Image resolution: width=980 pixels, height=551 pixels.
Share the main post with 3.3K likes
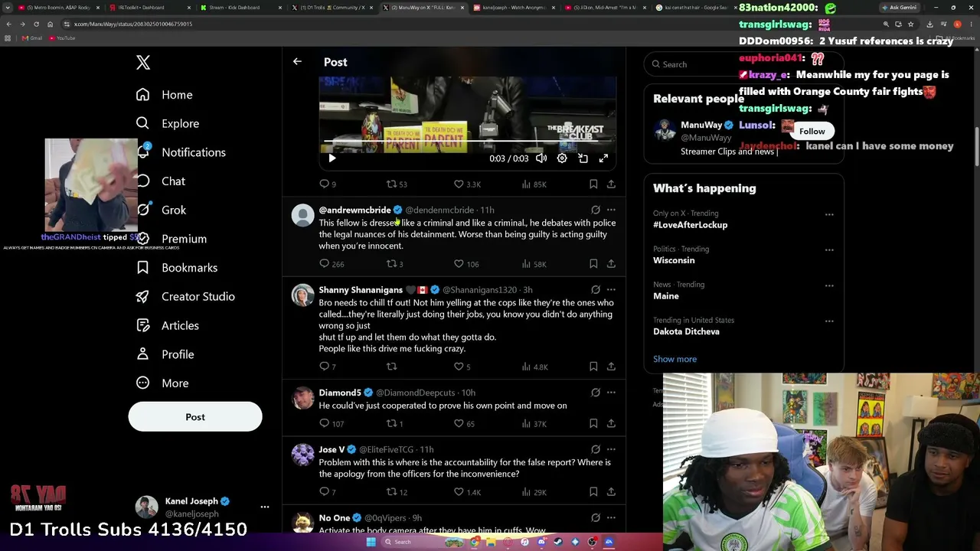(611, 184)
